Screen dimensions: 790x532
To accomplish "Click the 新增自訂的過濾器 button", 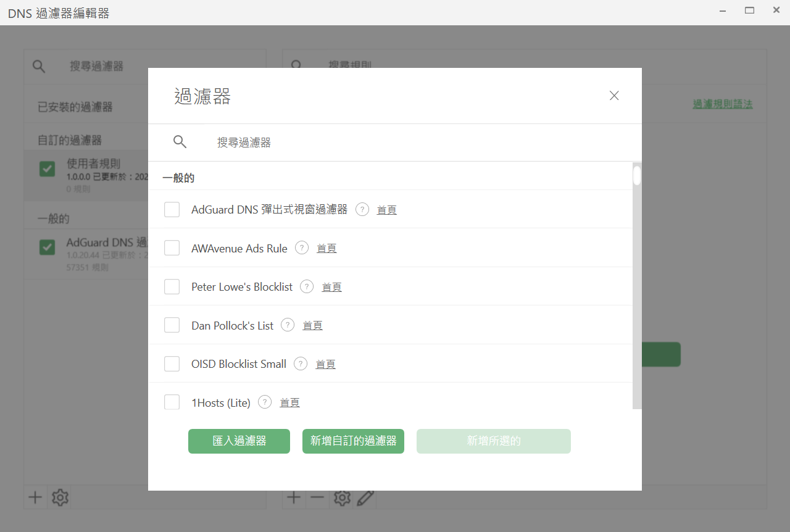I will click(353, 441).
